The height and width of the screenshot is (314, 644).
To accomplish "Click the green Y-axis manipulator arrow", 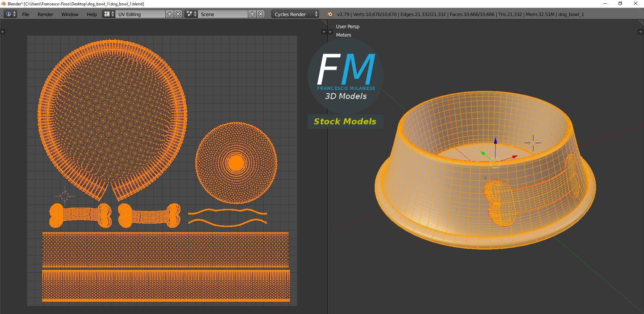I will [x=483, y=153].
